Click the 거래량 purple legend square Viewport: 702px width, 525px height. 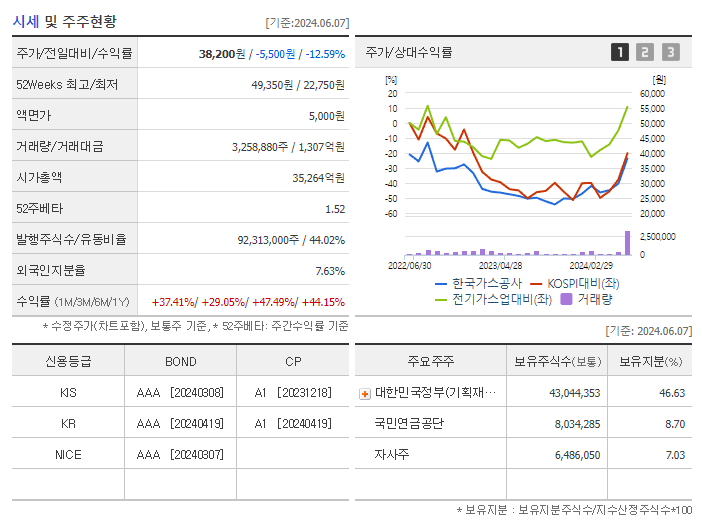566,299
